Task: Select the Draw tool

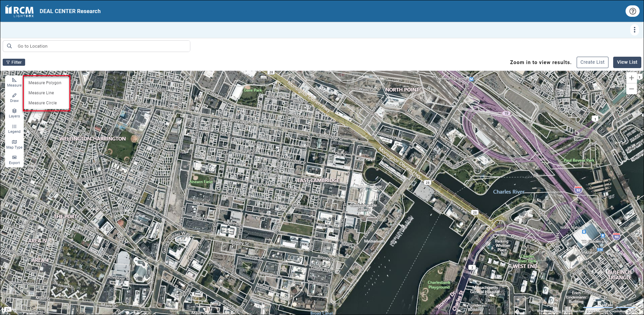Action: 14,98
